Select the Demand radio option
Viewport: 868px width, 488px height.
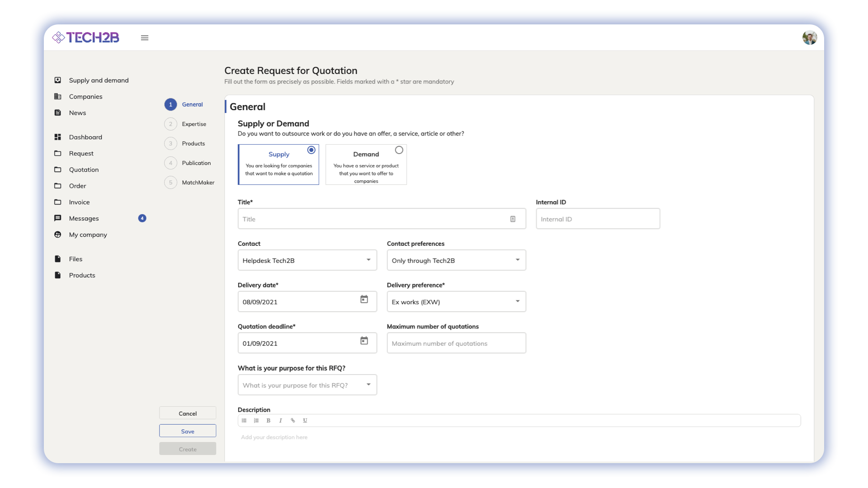[399, 150]
